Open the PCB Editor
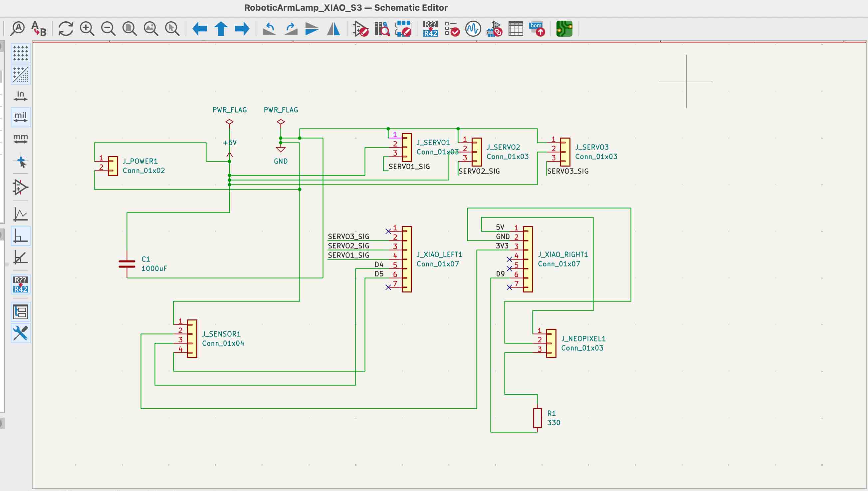The image size is (868, 491). pyautogui.click(x=564, y=29)
